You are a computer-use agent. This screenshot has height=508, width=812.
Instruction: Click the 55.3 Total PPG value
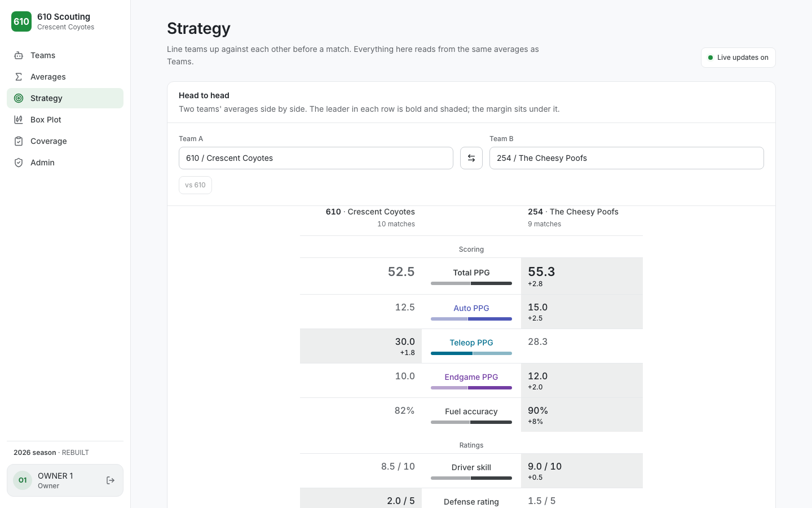pyautogui.click(x=541, y=271)
